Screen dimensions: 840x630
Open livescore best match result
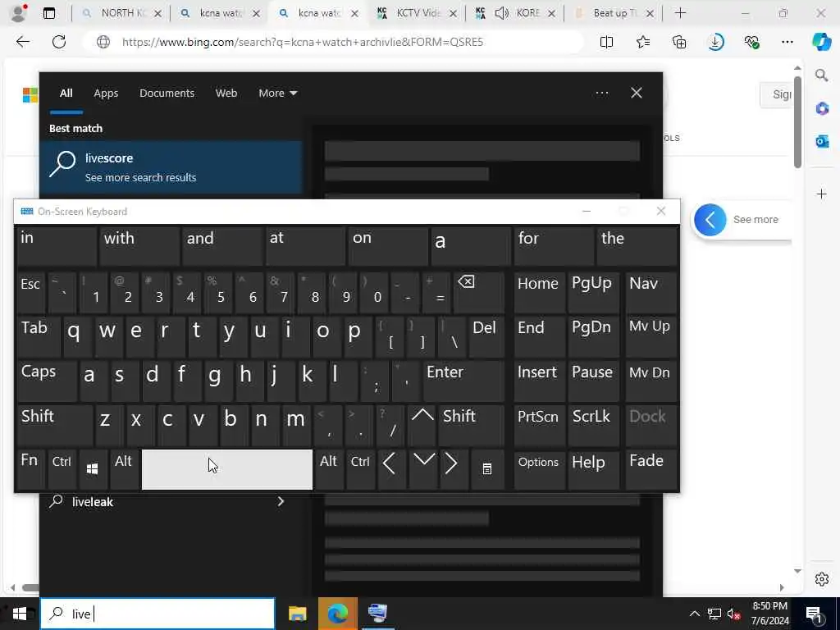pos(171,167)
